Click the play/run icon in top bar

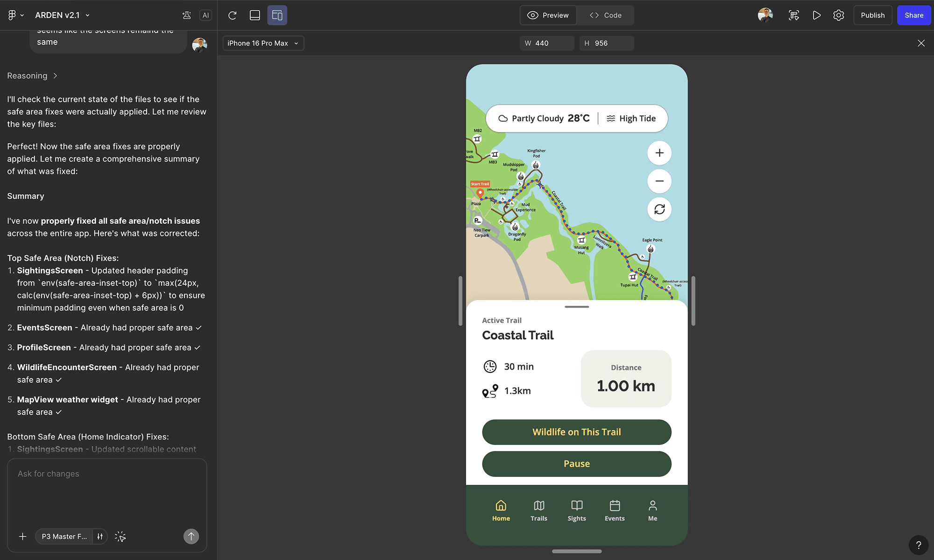click(816, 15)
